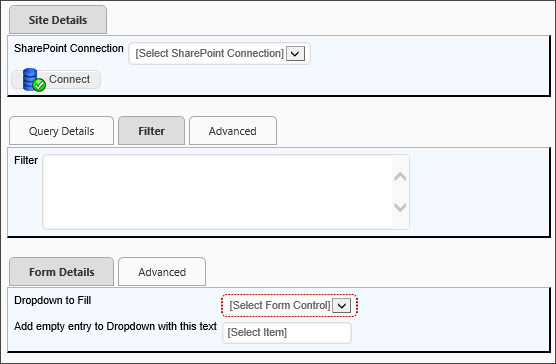
Task: Click the down arrow in Filter text area
Action: [400, 207]
